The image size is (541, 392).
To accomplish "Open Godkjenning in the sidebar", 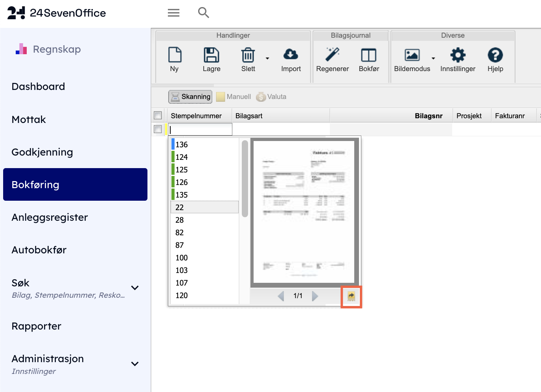I will [42, 152].
